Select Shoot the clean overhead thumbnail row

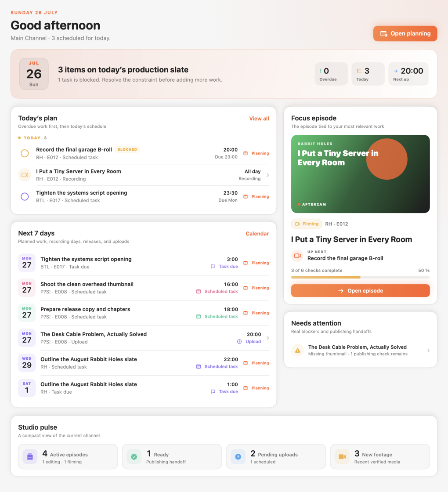pos(144,288)
